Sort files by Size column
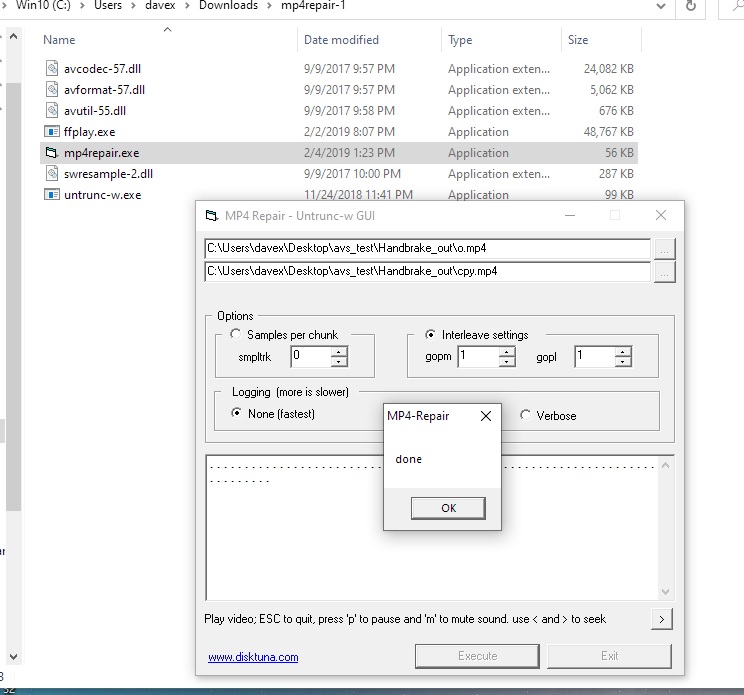 pyautogui.click(x=577, y=40)
